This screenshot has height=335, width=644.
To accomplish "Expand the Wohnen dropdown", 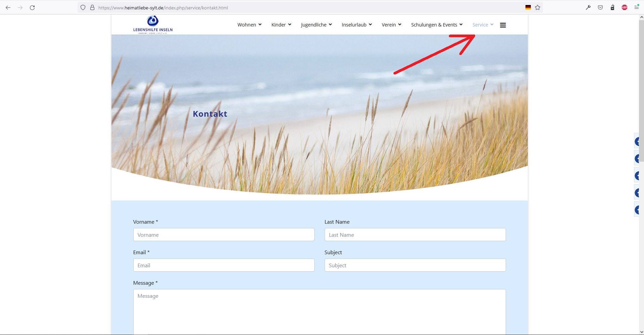I will click(x=249, y=24).
